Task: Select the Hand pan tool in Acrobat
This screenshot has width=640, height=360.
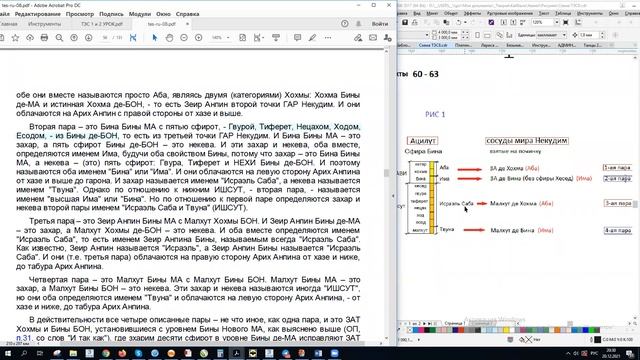Action: 169,38
